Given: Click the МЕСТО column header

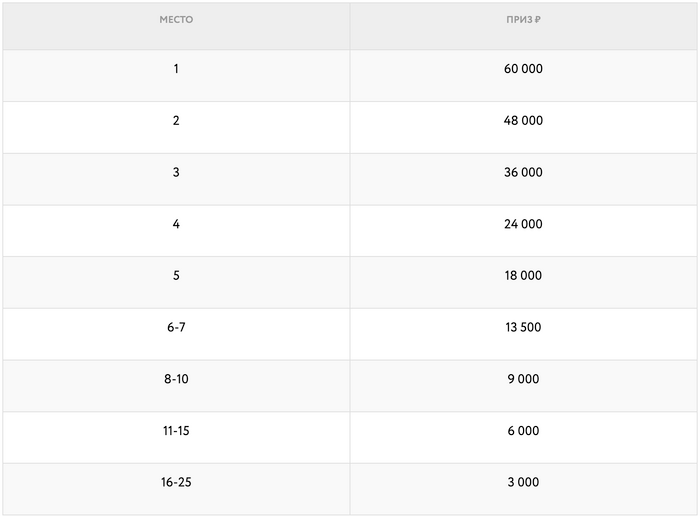Looking at the screenshot, I should click(x=176, y=20).
